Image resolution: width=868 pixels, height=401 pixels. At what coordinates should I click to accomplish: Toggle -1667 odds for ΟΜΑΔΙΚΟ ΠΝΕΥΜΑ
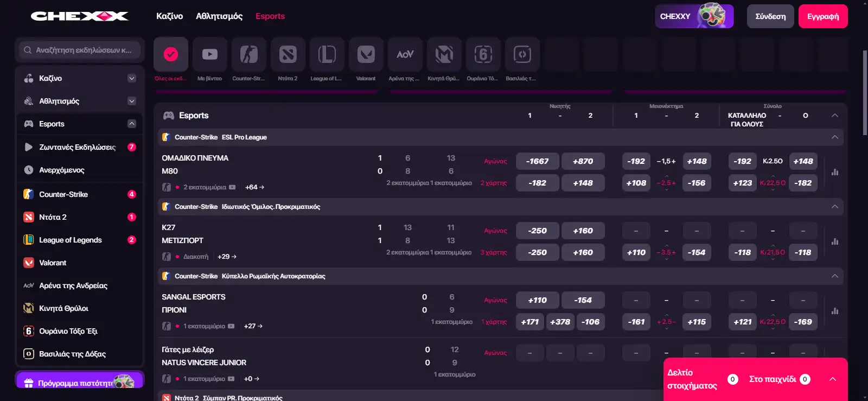537,161
